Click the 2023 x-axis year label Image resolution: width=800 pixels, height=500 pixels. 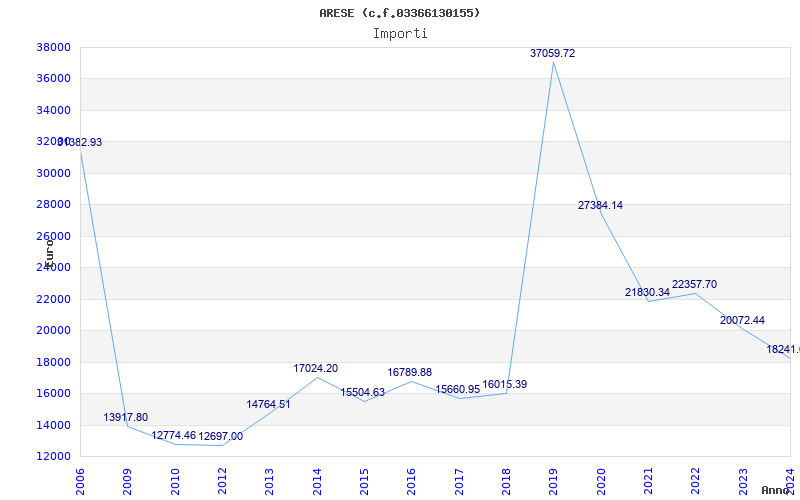[x=743, y=482]
